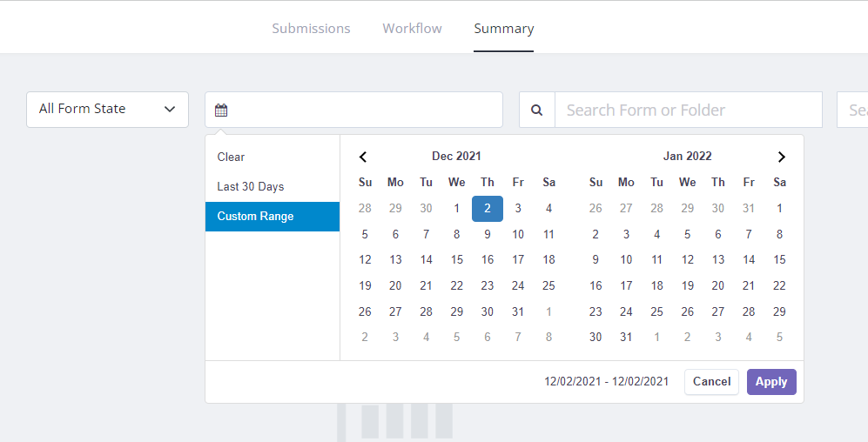Pick December 2 in the Dec 2021 calendar

pyautogui.click(x=488, y=208)
